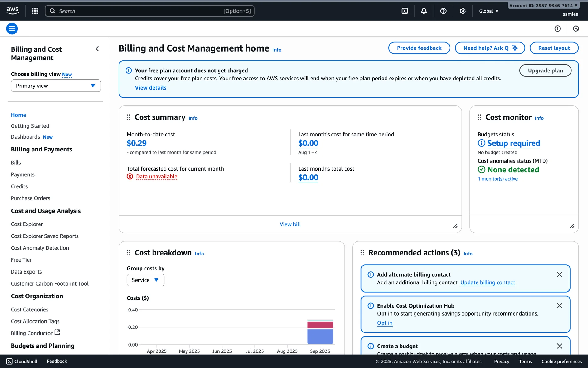Collapse the Billing and Cost Management sidebar
The height and width of the screenshot is (368, 588).
(x=97, y=49)
